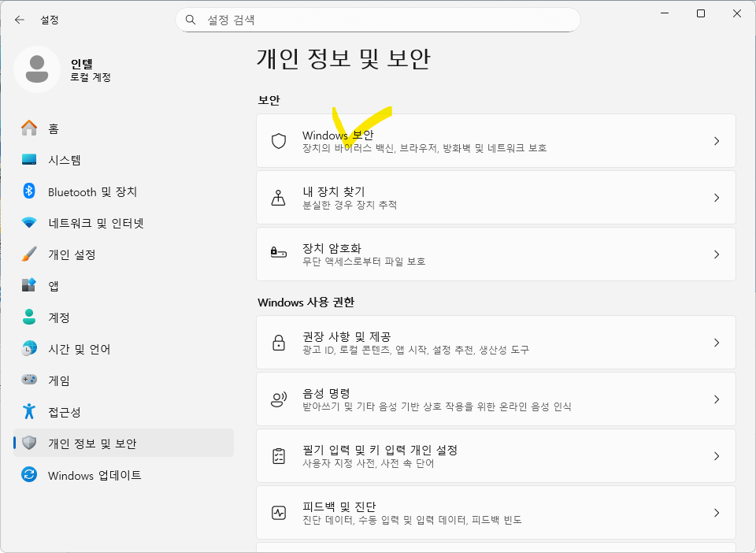Click the 앱 tiles icon
The height and width of the screenshot is (553, 756).
pos(29,285)
